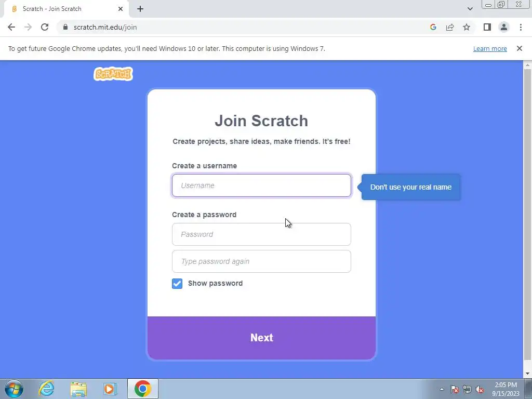Screen dimensions: 532x399
Task: Click the Next button
Action: click(x=261, y=338)
